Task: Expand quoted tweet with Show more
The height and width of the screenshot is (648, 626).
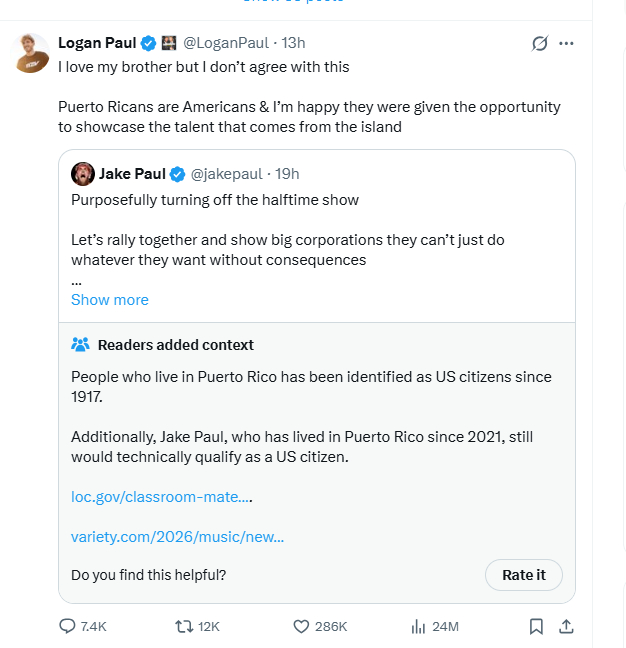Action: tap(109, 300)
